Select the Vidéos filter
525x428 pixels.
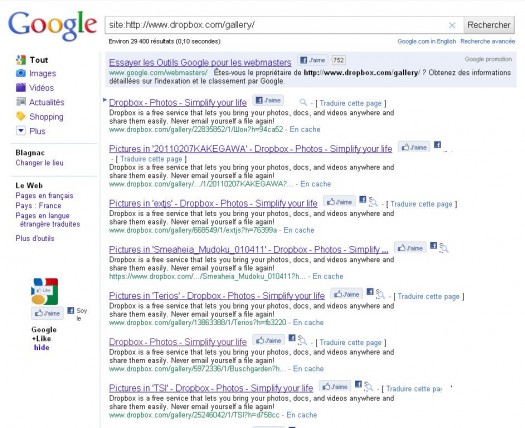(42, 88)
